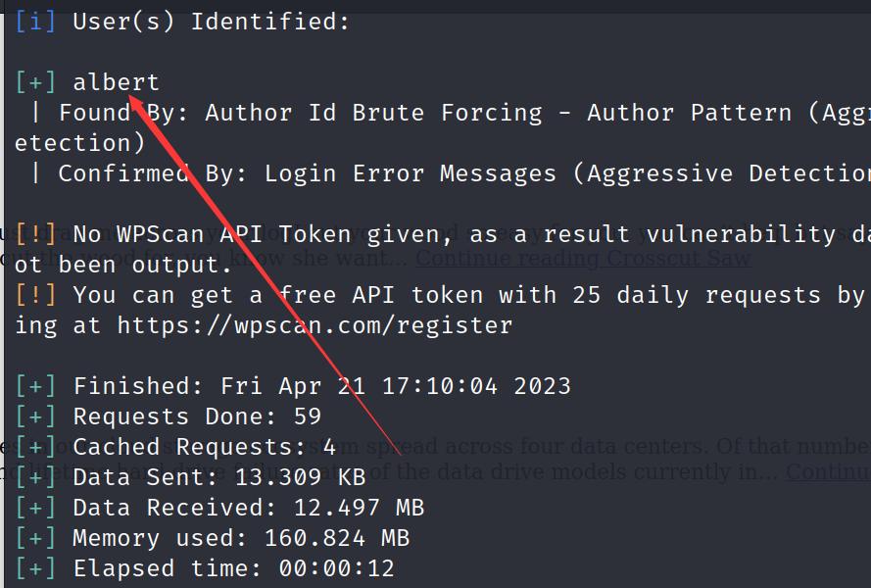
Task: Click the "[+]" marker beside Memory used
Action: point(35,538)
